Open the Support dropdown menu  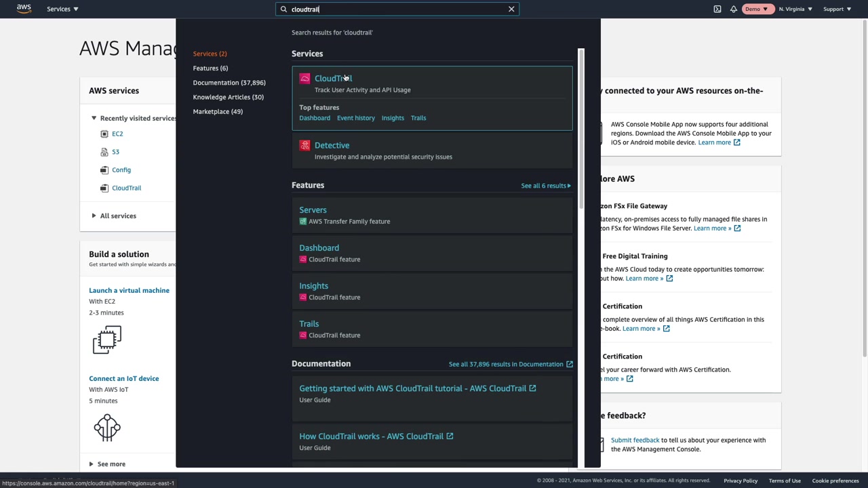[x=837, y=9]
